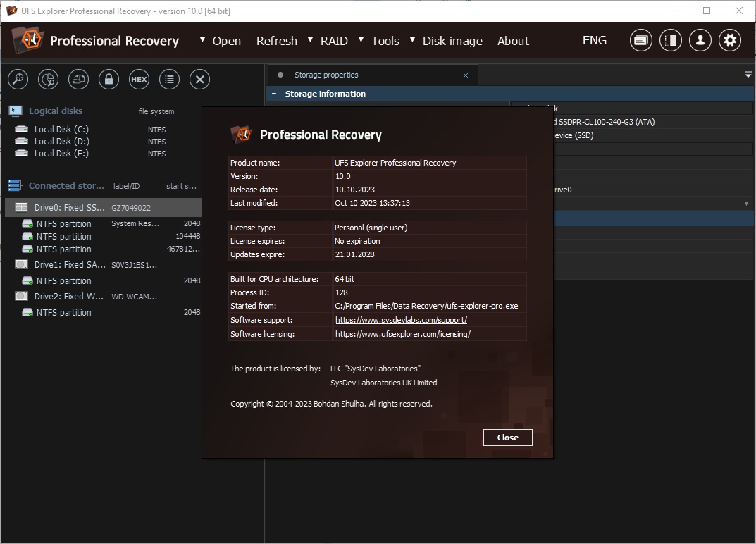Click the Tools menu label
The image size is (756, 544).
(x=385, y=41)
